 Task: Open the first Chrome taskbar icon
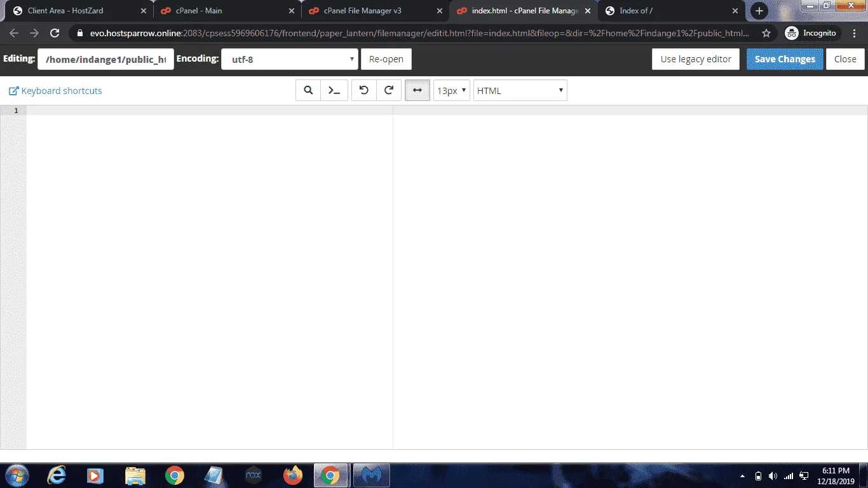(x=175, y=475)
